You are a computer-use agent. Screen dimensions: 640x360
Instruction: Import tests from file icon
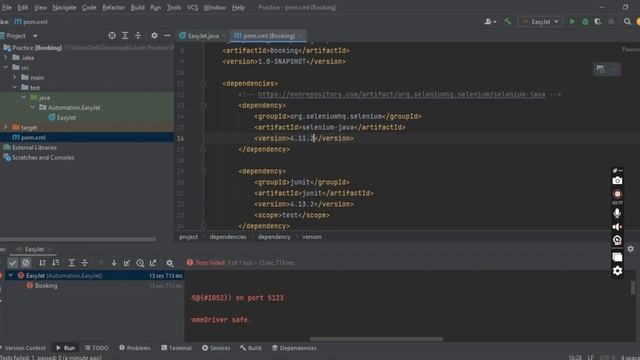(x=127, y=263)
